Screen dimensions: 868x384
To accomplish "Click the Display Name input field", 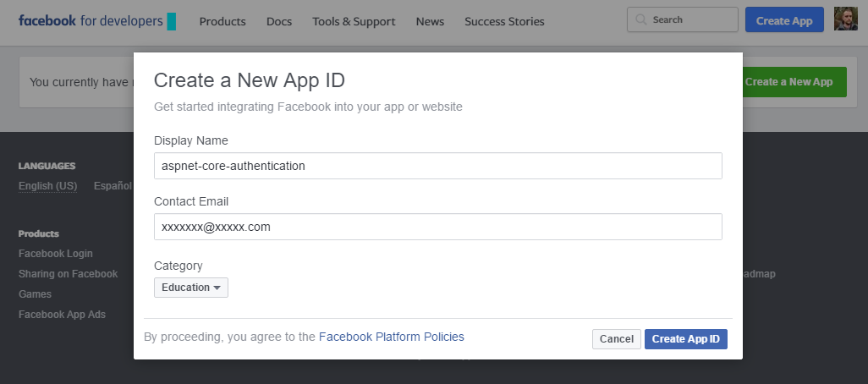I will click(x=437, y=166).
